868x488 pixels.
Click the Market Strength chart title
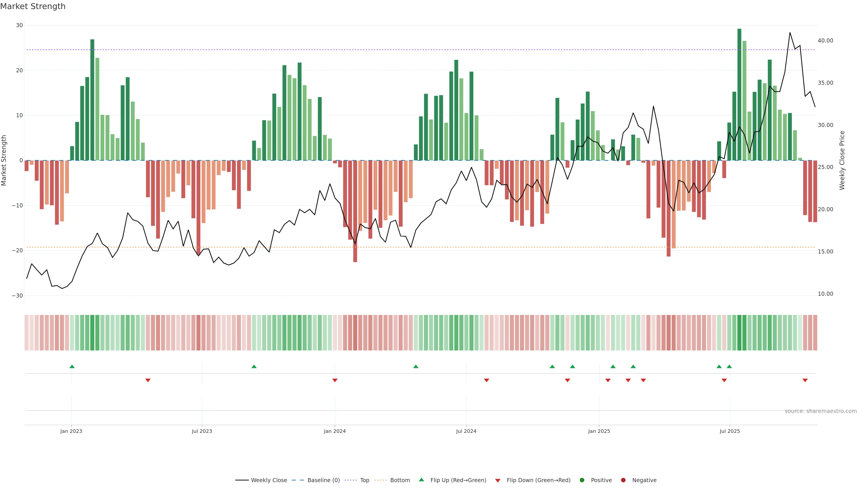tap(33, 6)
